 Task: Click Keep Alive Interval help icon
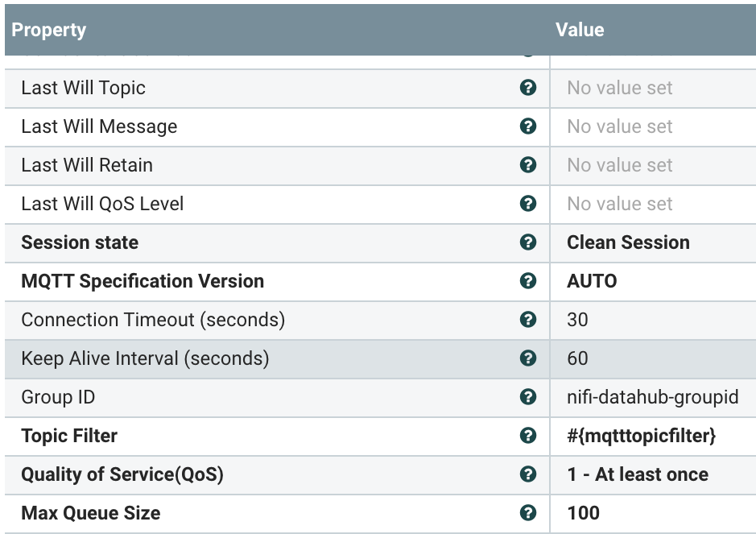[x=528, y=358]
